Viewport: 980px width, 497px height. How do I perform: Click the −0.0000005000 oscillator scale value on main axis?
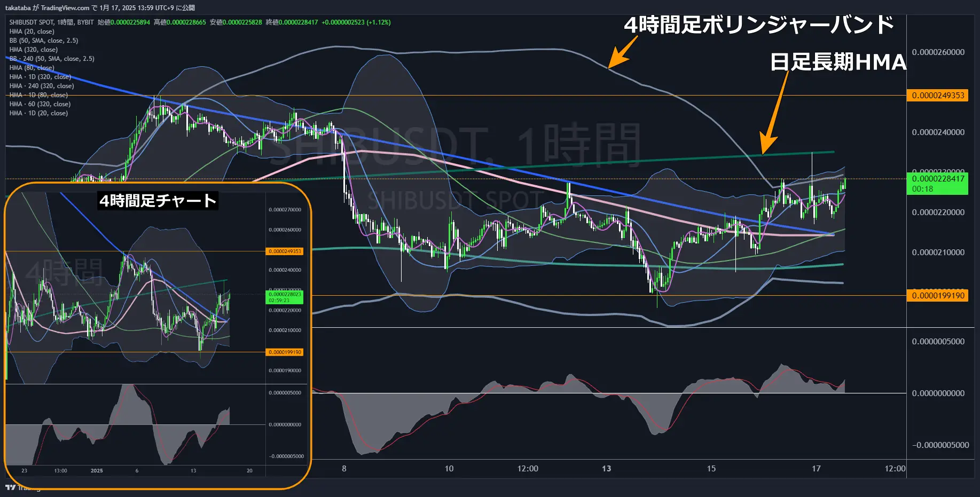coord(940,445)
